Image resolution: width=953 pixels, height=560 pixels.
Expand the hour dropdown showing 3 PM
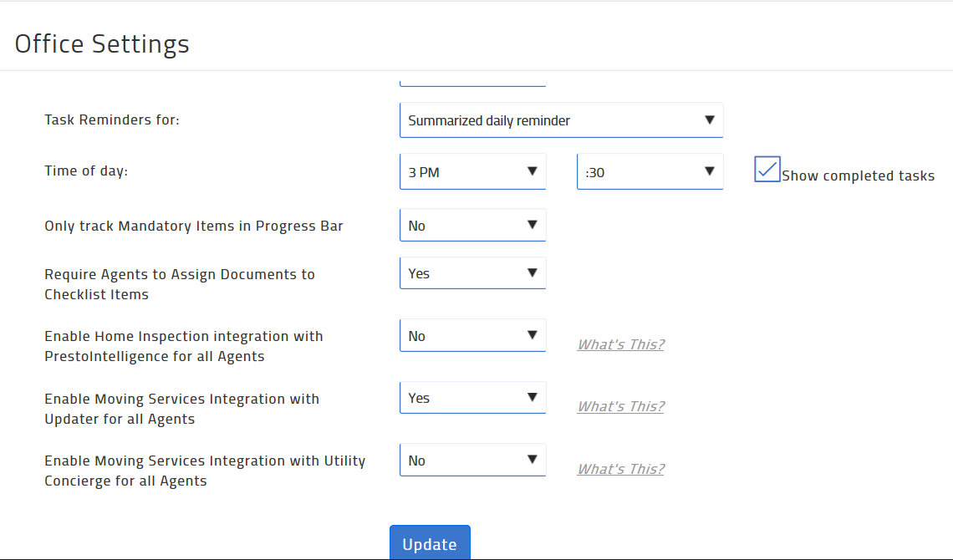click(472, 171)
